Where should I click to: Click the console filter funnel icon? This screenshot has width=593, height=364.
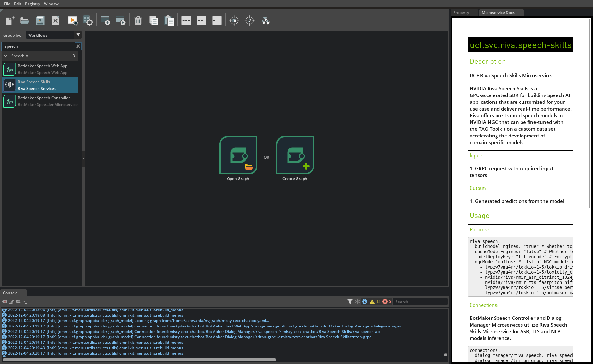pyautogui.click(x=350, y=302)
